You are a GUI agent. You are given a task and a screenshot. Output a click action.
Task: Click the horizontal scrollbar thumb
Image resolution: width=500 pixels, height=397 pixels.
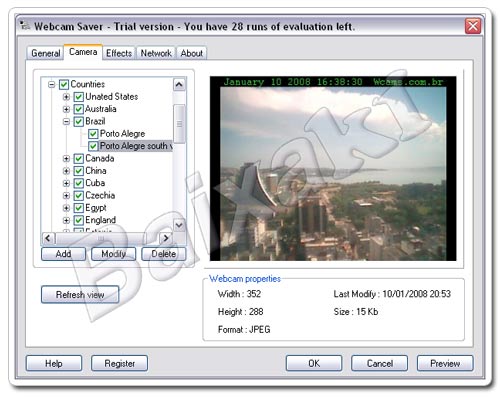coord(101,238)
